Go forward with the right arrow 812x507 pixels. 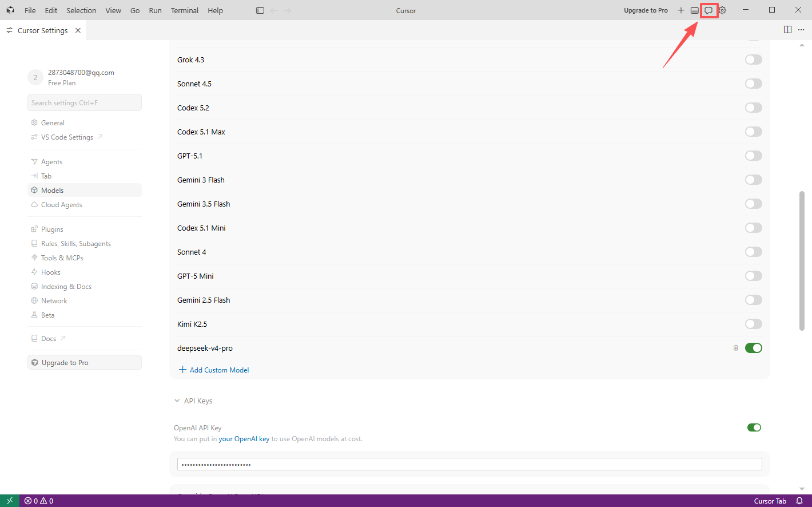tap(288, 10)
